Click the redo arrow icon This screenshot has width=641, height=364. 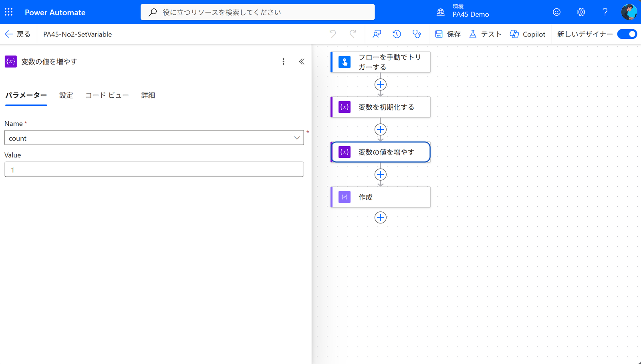353,34
